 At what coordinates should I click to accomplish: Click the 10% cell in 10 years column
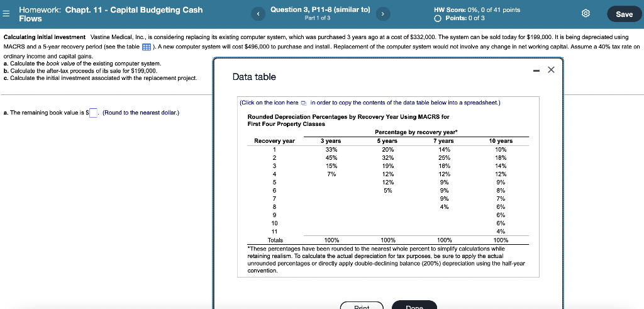501,150
